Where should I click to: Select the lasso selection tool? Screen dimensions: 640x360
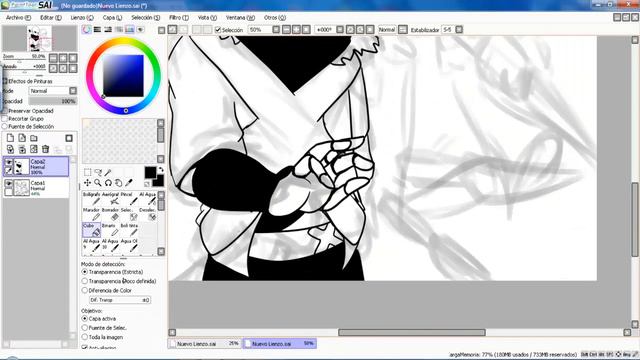coord(98,172)
